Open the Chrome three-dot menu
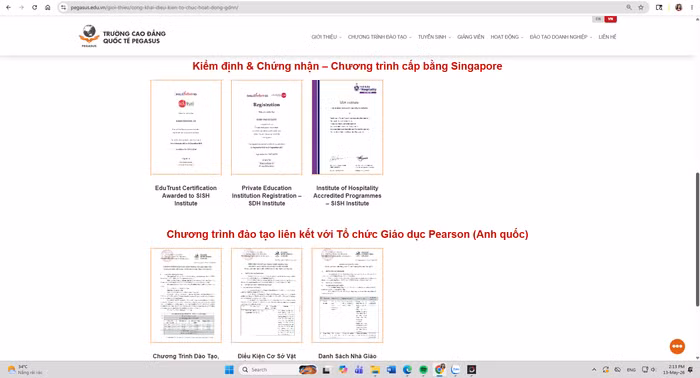This screenshot has height=378, width=700. click(692, 7)
